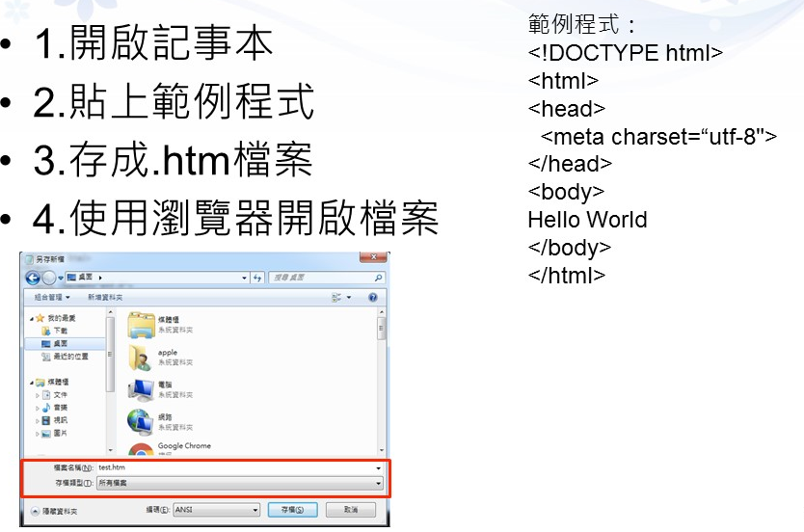Image resolution: width=804 pixels, height=532 pixels.
Task: Expand the 文件 library node
Action: (x=38, y=396)
